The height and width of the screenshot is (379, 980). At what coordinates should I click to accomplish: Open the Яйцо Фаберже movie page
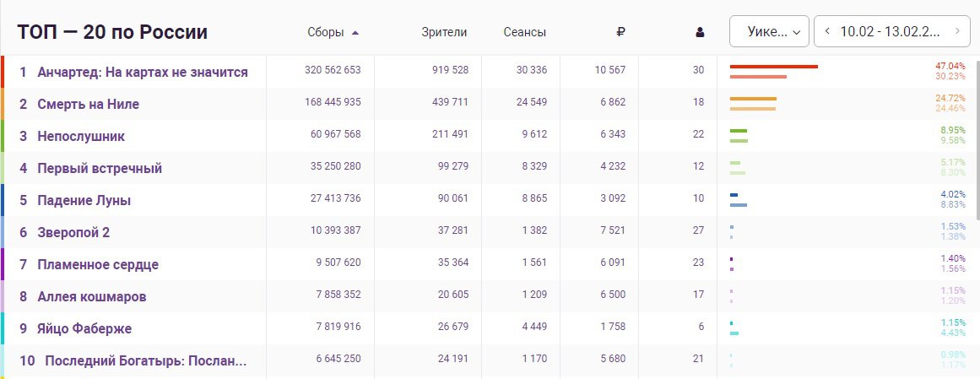84,328
